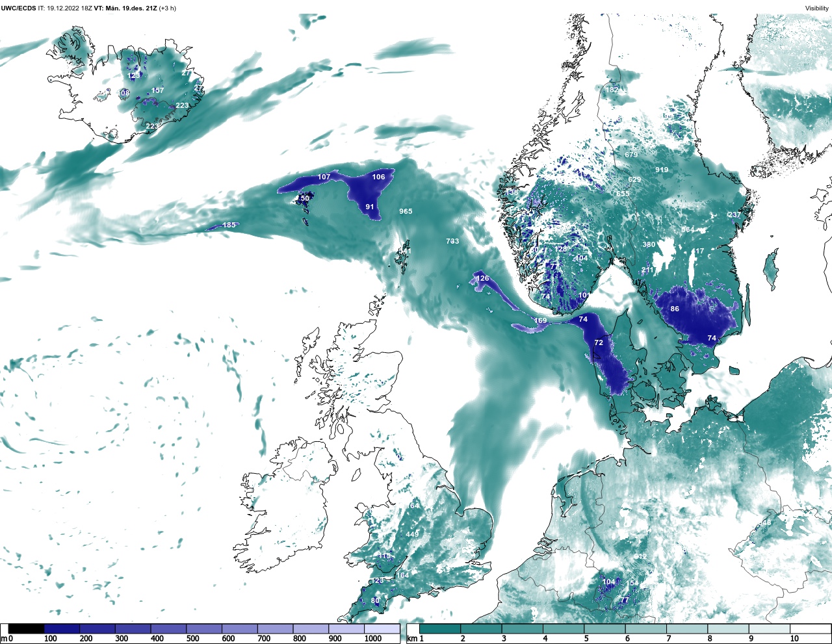Click the '449' value over England
The width and height of the screenshot is (832, 644).
(412, 534)
